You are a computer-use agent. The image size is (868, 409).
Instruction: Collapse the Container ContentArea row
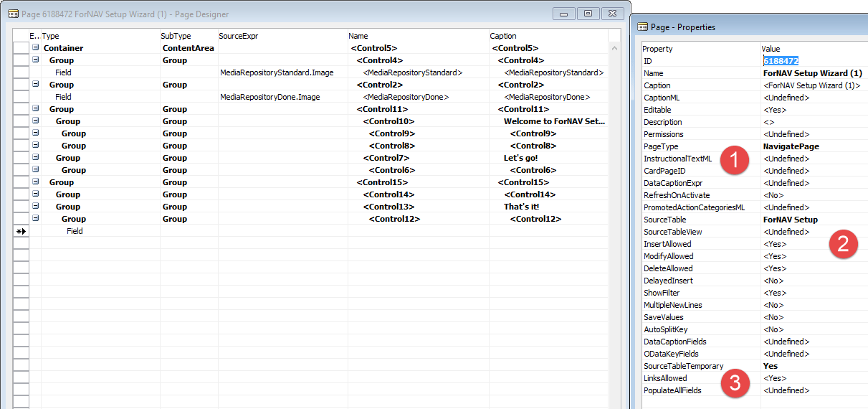pos(35,48)
